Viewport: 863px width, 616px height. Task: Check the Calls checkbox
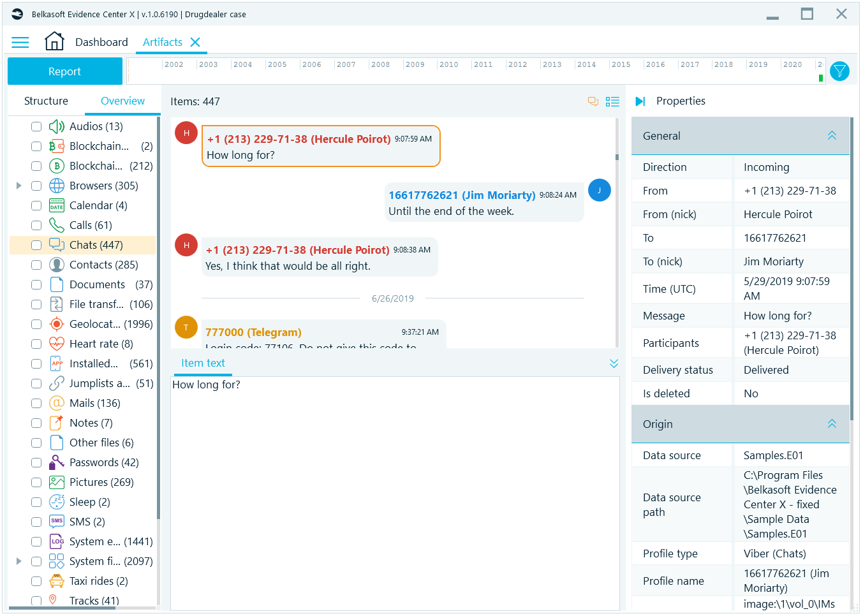tap(36, 225)
